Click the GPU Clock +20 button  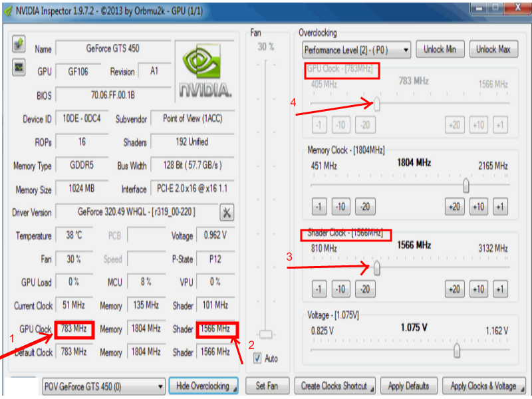click(x=455, y=125)
